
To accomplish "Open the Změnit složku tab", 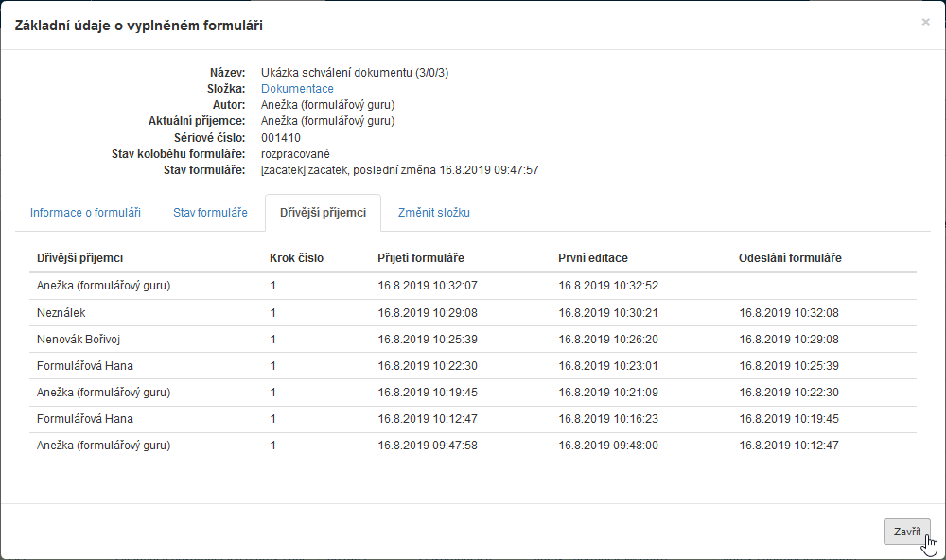I will 433,213.
